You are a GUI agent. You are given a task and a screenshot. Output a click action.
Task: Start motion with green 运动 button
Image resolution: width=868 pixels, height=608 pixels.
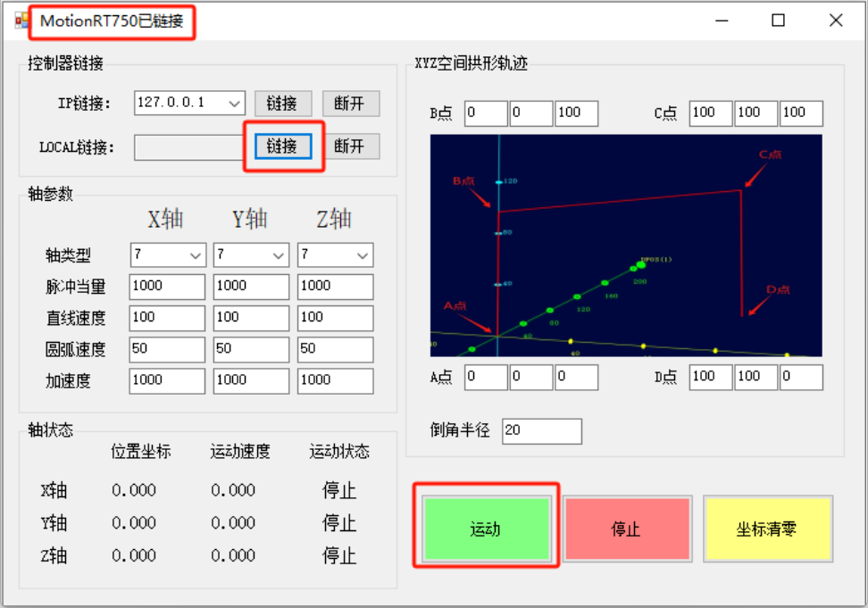[487, 529]
